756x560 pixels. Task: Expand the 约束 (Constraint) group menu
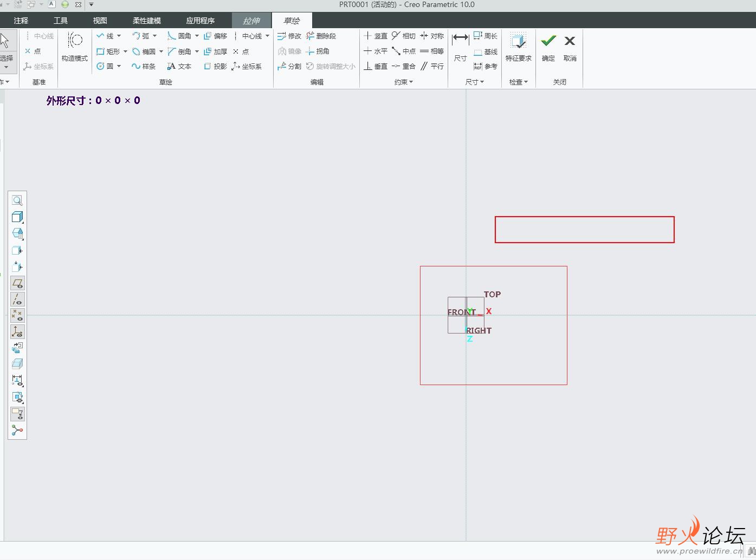pyautogui.click(x=404, y=82)
